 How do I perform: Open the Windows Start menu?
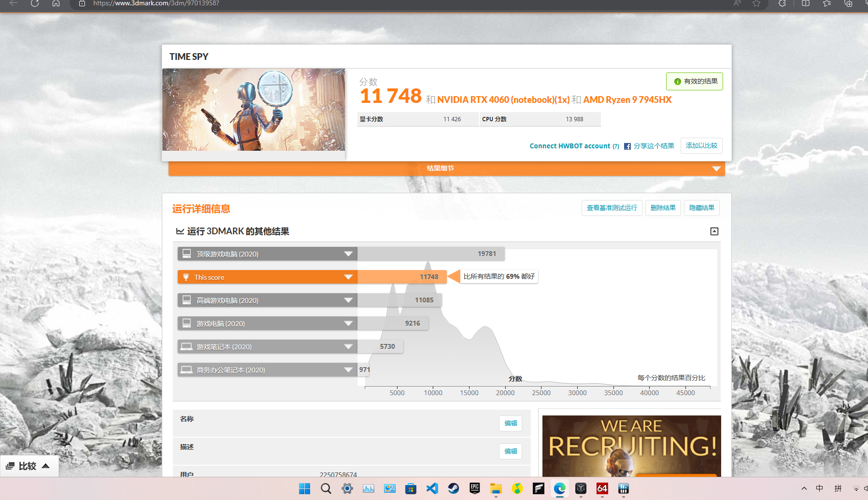click(x=305, y=488)
